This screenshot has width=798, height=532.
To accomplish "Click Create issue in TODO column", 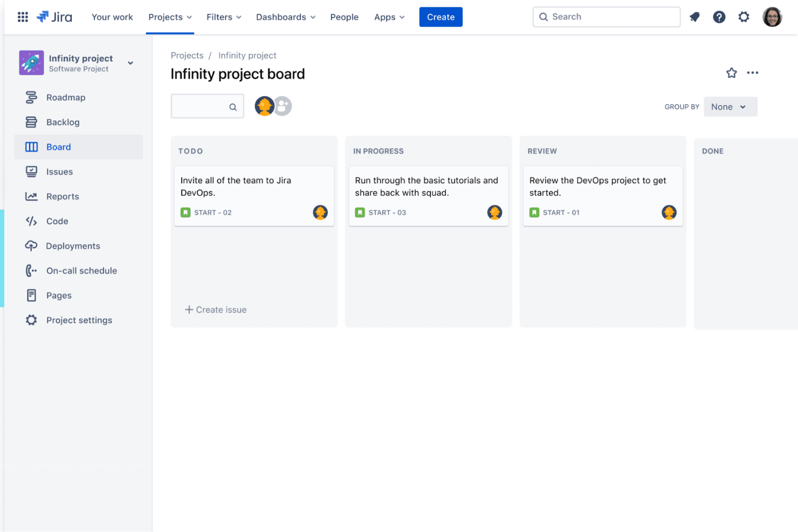I will click(216, 310).
